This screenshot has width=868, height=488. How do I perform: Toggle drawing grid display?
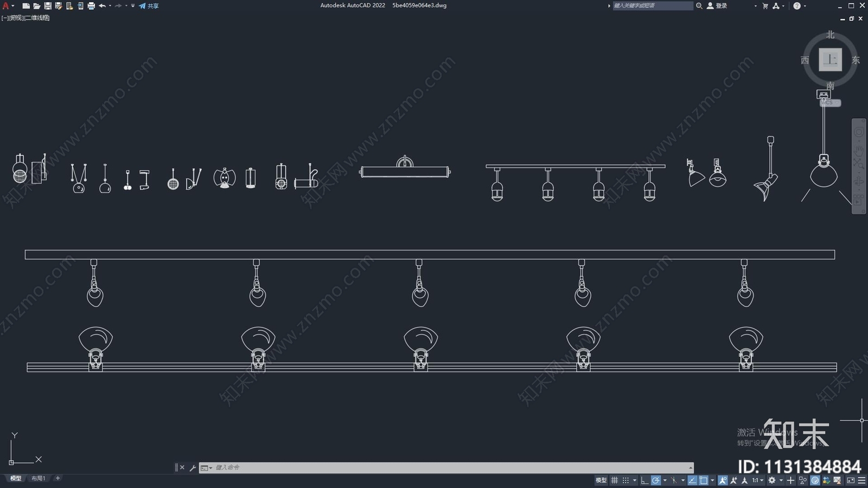[614, 480]
